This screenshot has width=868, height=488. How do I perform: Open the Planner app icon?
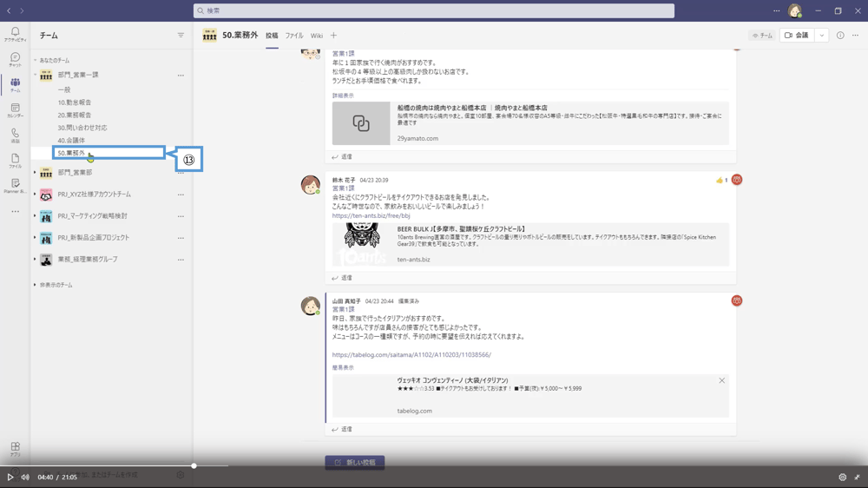click(15, 186)
